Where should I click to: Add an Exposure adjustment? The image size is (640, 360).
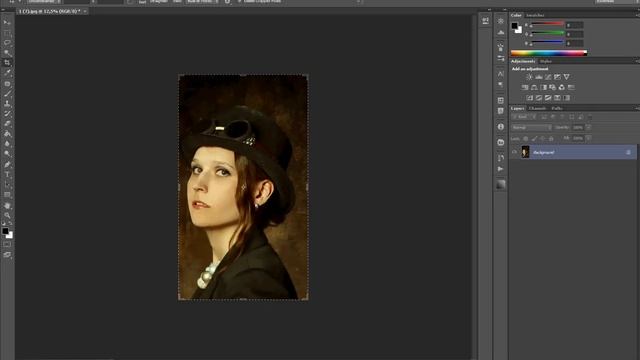tap(558, 77)
